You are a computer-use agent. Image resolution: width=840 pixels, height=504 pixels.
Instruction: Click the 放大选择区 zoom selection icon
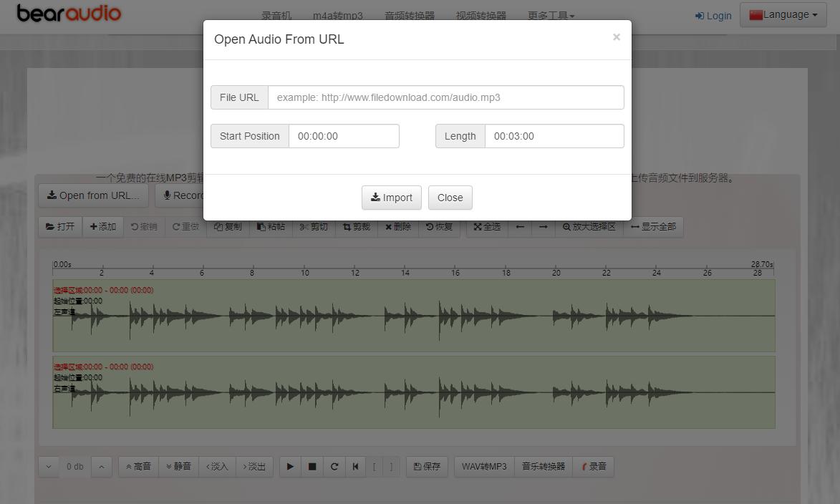pos(589,227)
